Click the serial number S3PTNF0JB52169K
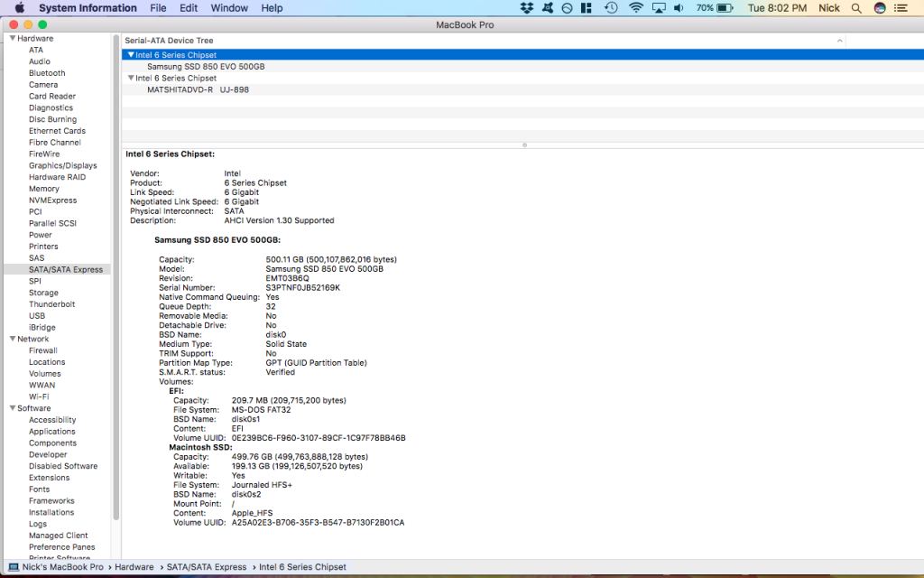 [303, 287]
